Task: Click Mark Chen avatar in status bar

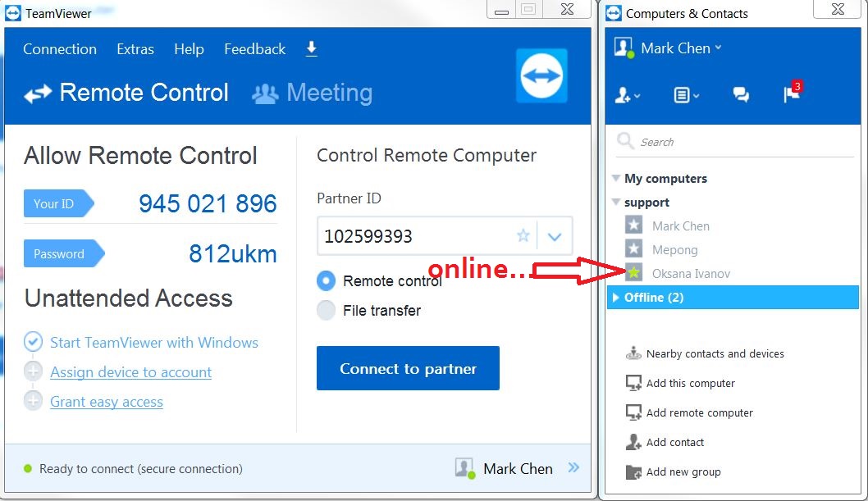Action: (465, 468)
